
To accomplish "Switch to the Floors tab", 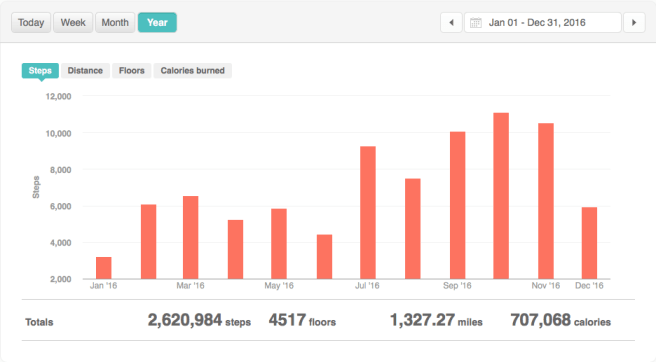I will coord(132,71).
